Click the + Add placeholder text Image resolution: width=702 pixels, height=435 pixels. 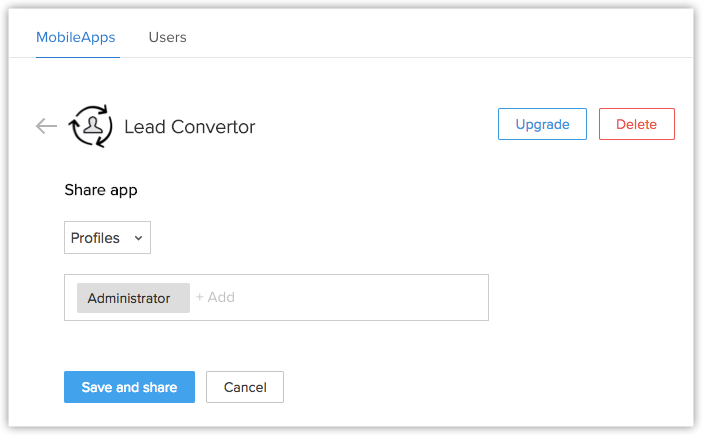pos(215,297)
